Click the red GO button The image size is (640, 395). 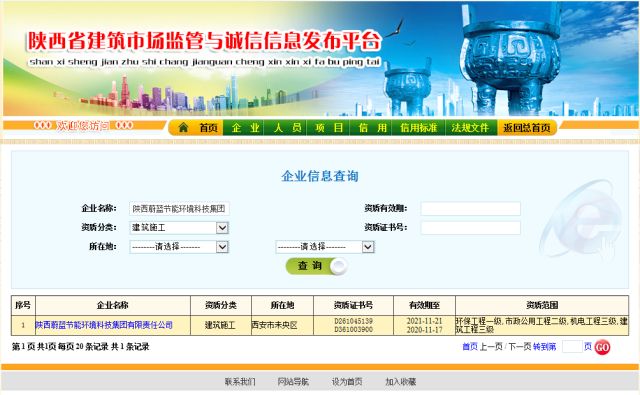[602, 347]
